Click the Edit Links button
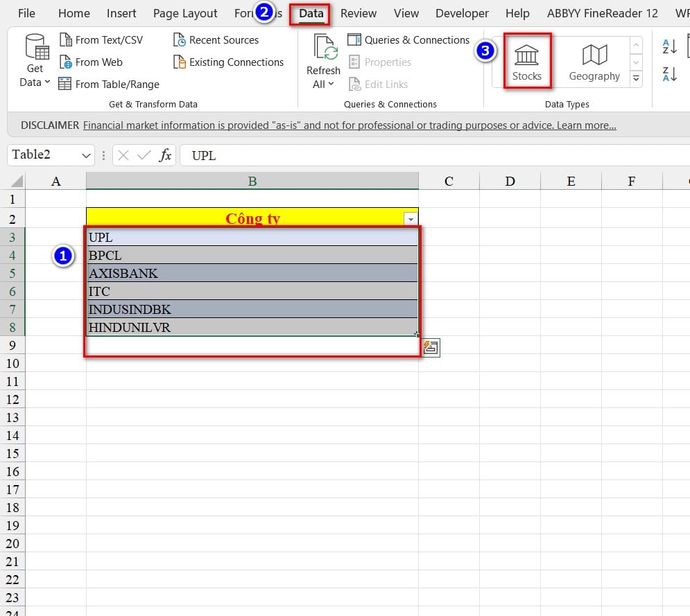This screenshot has width=690, height=616. 379,84
